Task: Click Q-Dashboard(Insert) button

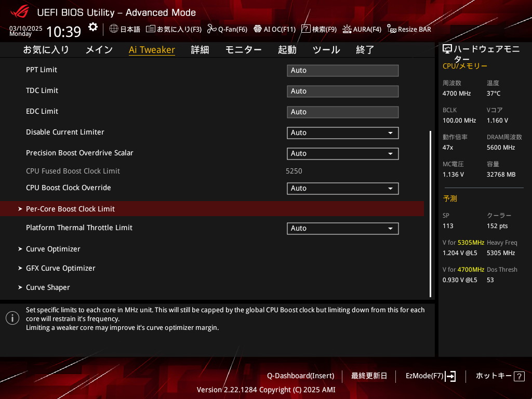Action: click(x=301, y=376)
